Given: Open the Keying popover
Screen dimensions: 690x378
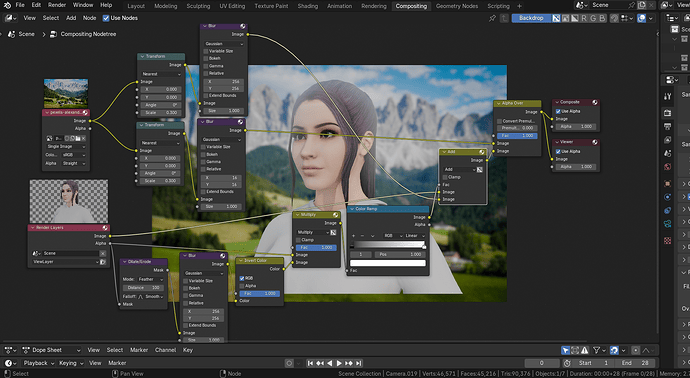Looking at the screenshot, I should tap(71, 363).
